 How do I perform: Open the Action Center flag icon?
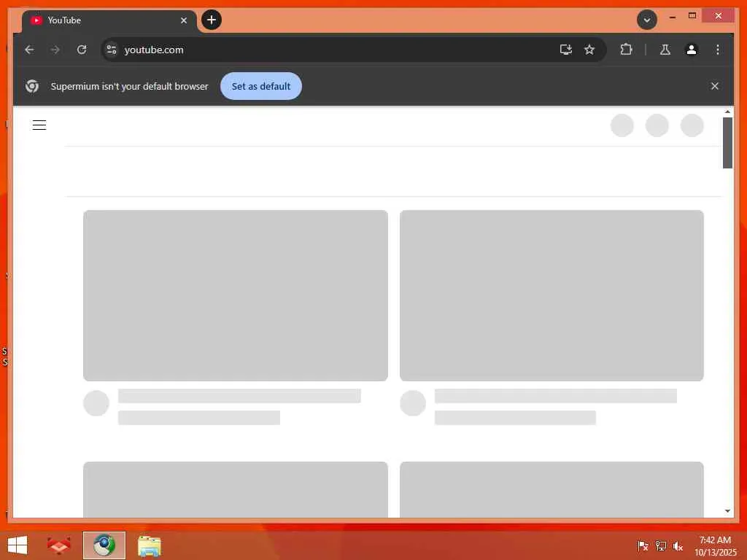click(643, 545)
